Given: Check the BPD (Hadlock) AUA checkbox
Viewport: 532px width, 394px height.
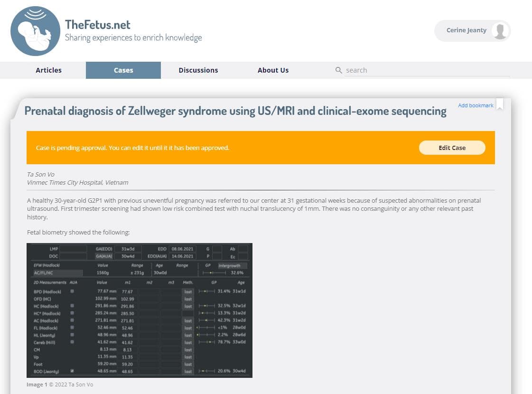Looking at the screenshot, I should pyautogui.click(x=72, y=291).
